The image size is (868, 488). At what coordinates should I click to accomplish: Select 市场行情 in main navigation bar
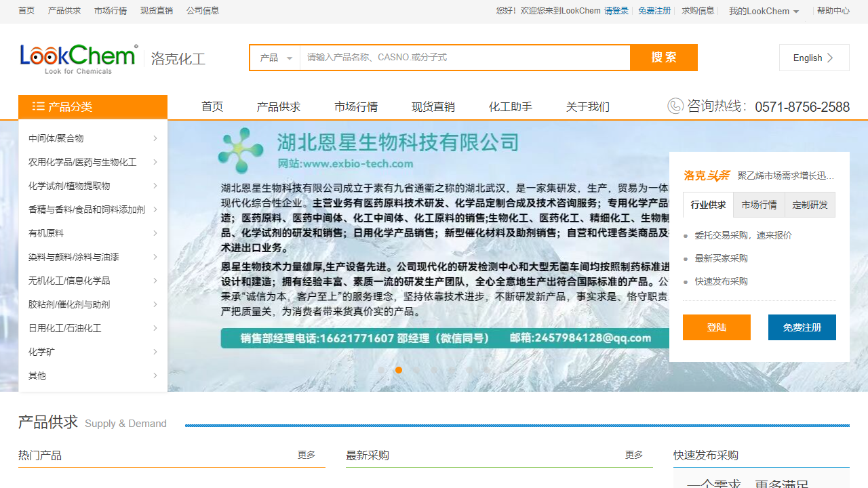356,106
